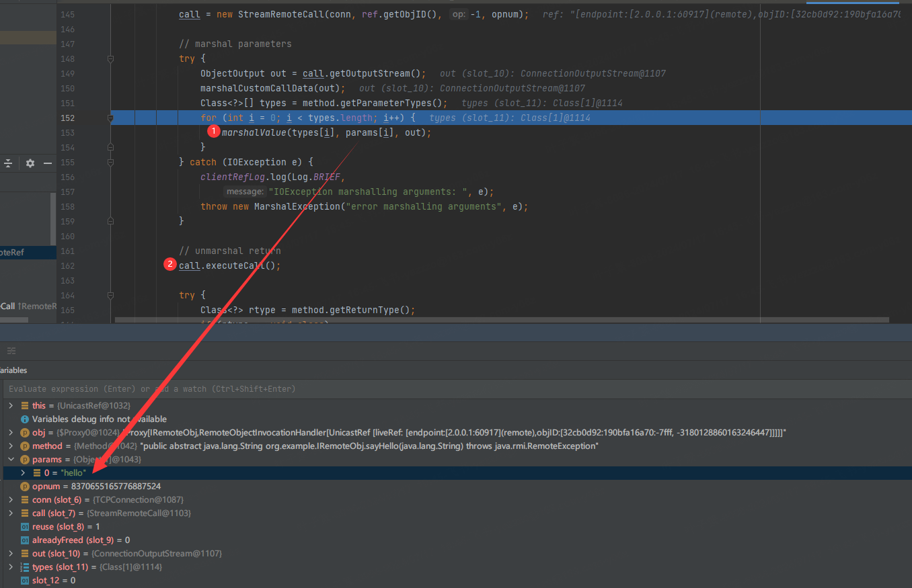Expand the 'call (slot_7)' node
The height and width of the screenshot is (588, 912).
[10, 513]
